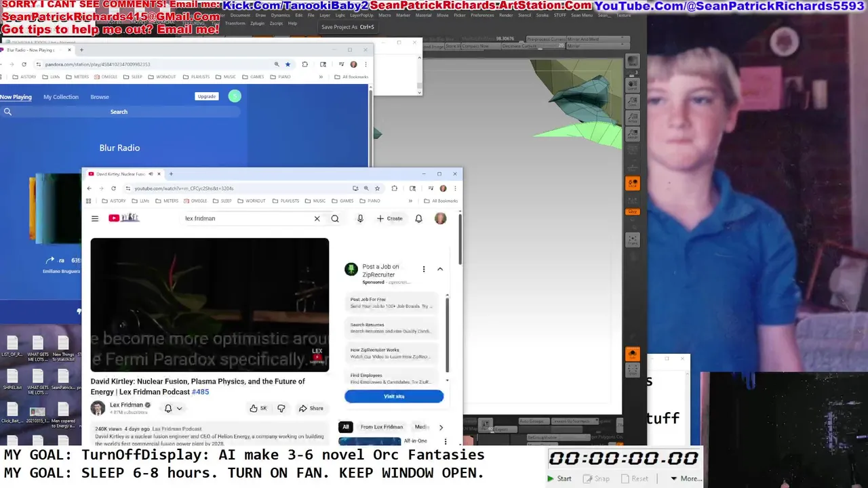The width and height of the screenshot is (868, 488).
Task: Reload the YouTube browser page
Action: [x=113, y=188]
